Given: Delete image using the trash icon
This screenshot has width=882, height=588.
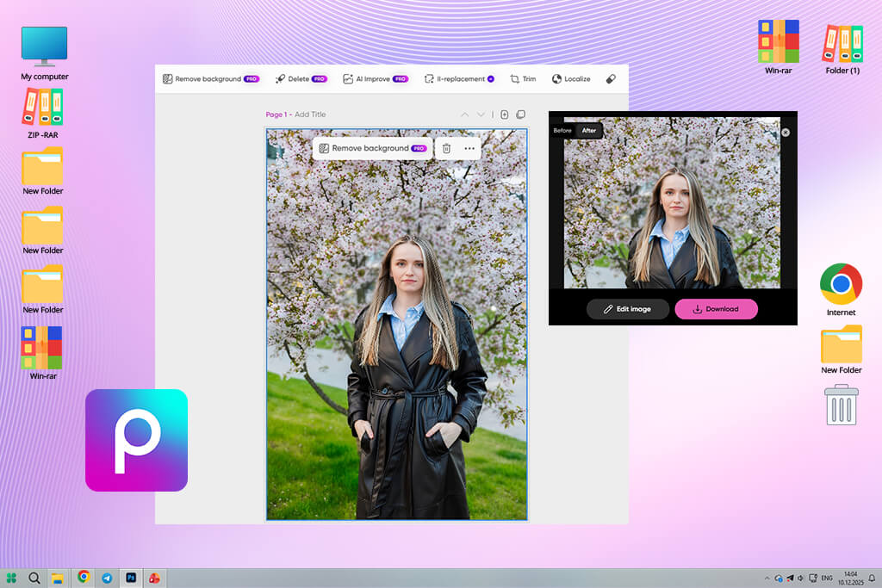Looking at the screenshot, I should point(446,148).
